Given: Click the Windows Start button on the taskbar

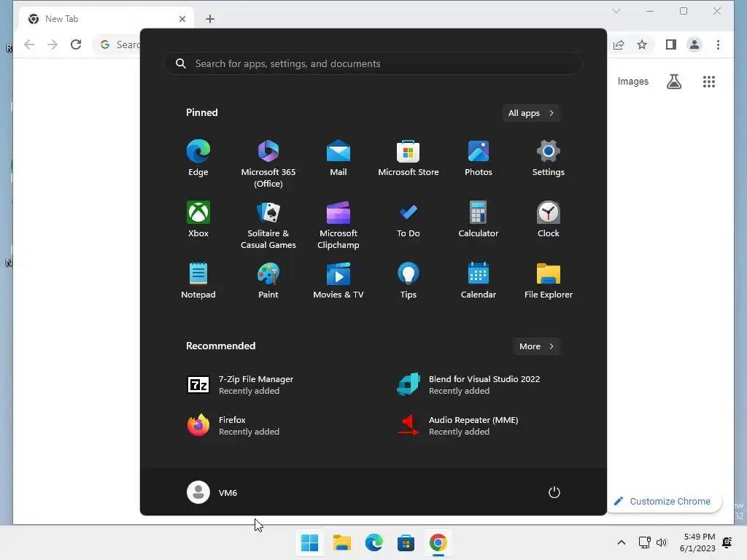Looking at the screenshot, I should pyautogui.click(x=309, y=542).
